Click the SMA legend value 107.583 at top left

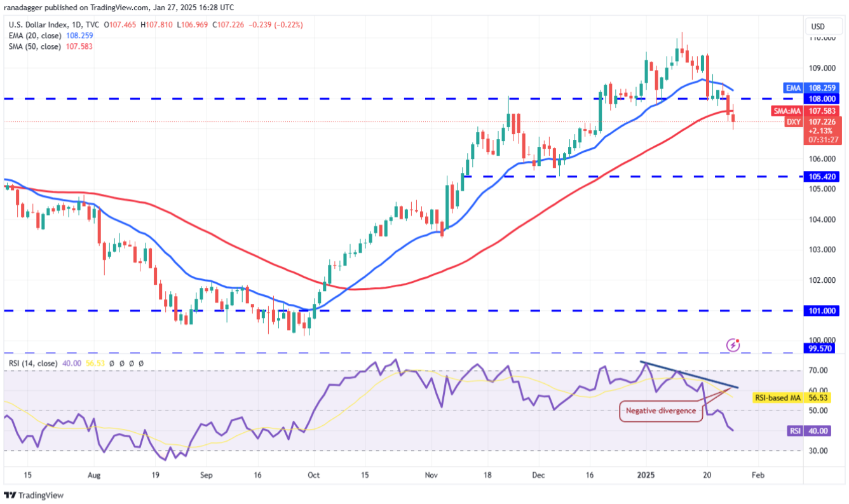coord(78,46)
